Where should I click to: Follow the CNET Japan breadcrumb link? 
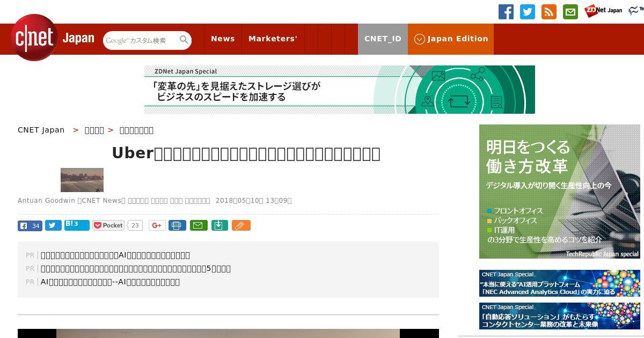[41, 130]
